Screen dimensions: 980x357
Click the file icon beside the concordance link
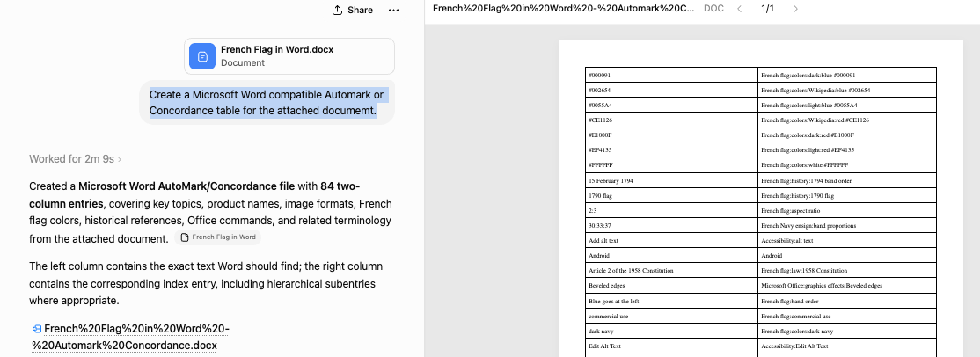(x=37, y=329)
